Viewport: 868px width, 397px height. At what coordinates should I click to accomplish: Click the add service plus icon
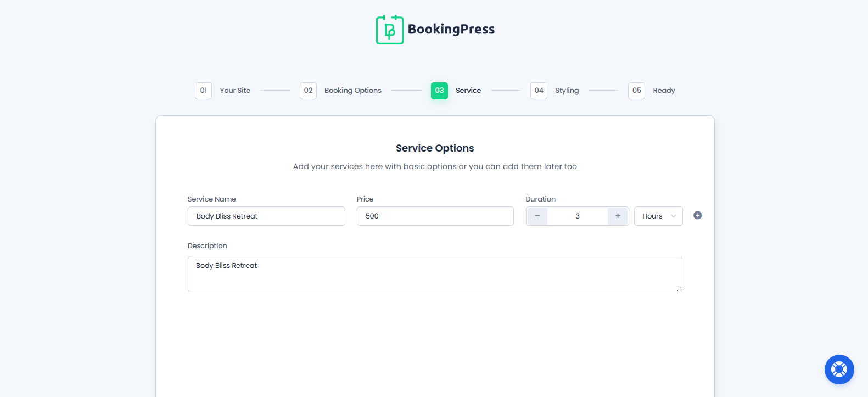(x=697, y=215)
